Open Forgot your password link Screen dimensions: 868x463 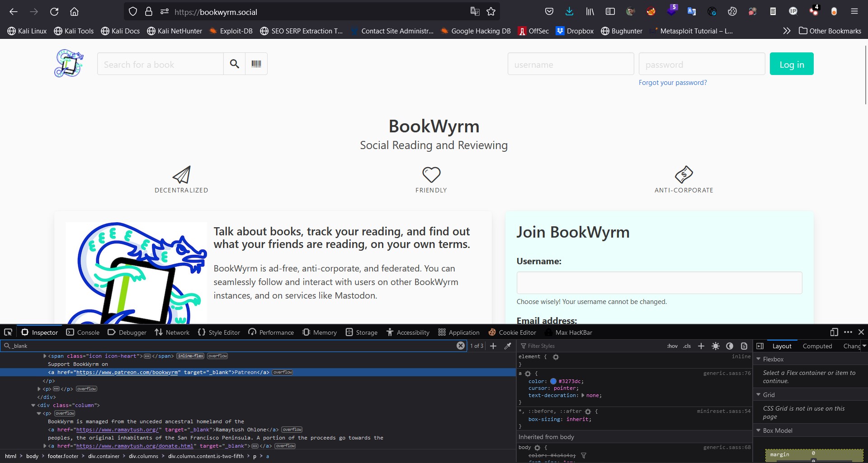click(673, 83)
